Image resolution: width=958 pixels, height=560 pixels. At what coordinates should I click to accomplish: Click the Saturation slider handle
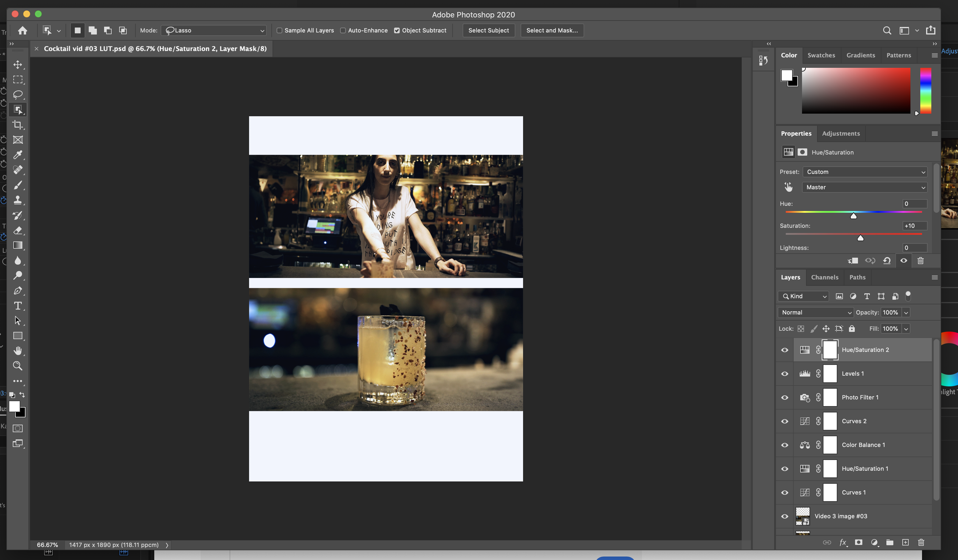[x=860, y=238]
